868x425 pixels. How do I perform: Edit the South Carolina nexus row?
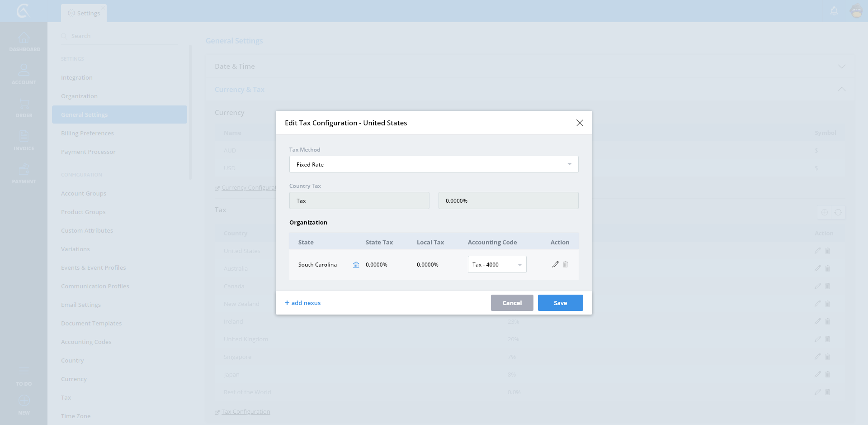(555, 264)
